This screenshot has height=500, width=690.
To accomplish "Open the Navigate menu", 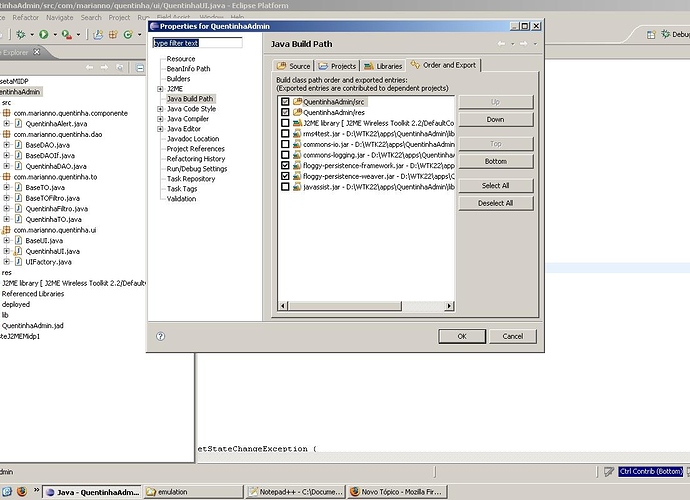I will coord(60,18).
